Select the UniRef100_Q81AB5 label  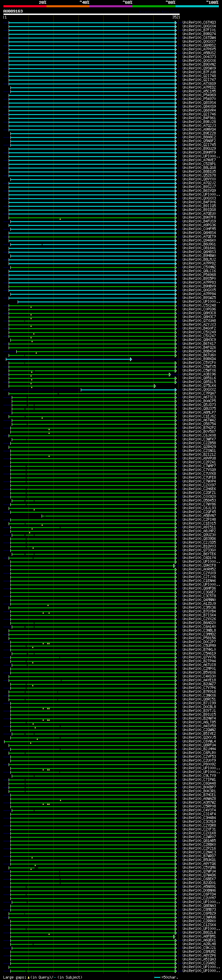(199, 841)
